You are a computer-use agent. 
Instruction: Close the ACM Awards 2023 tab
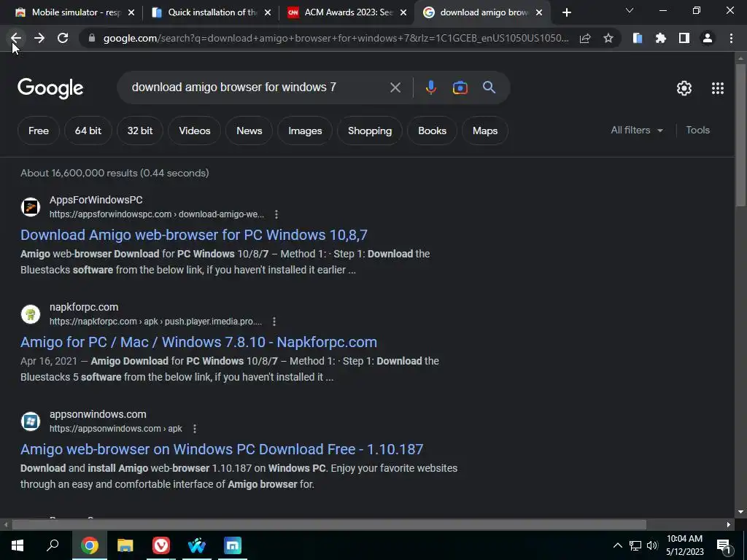click(403, 12)
